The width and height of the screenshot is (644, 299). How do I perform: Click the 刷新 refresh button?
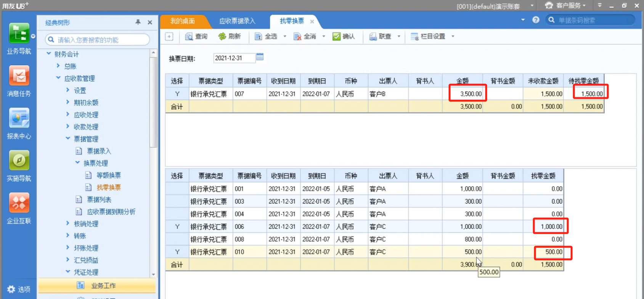230,37
